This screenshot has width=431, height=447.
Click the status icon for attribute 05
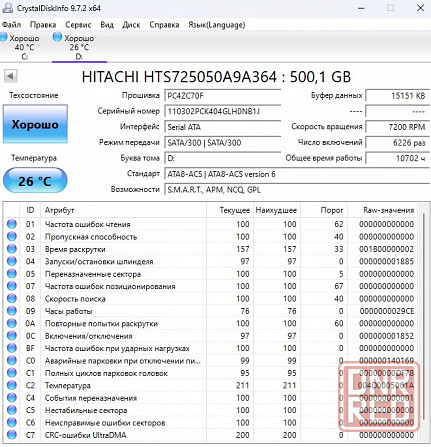pos(12,274)
